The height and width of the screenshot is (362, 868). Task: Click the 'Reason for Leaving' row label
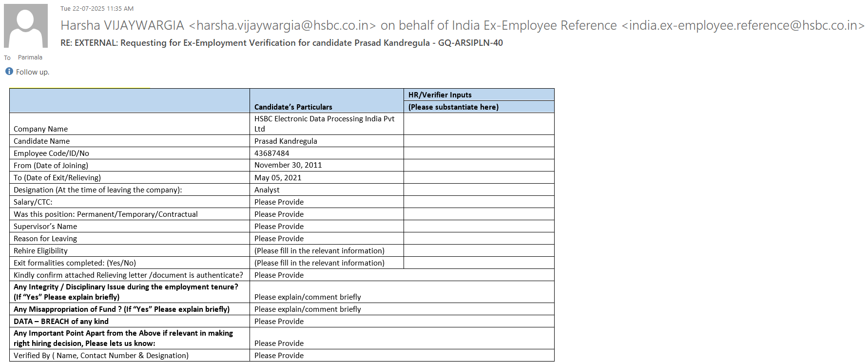click(45, 239)
